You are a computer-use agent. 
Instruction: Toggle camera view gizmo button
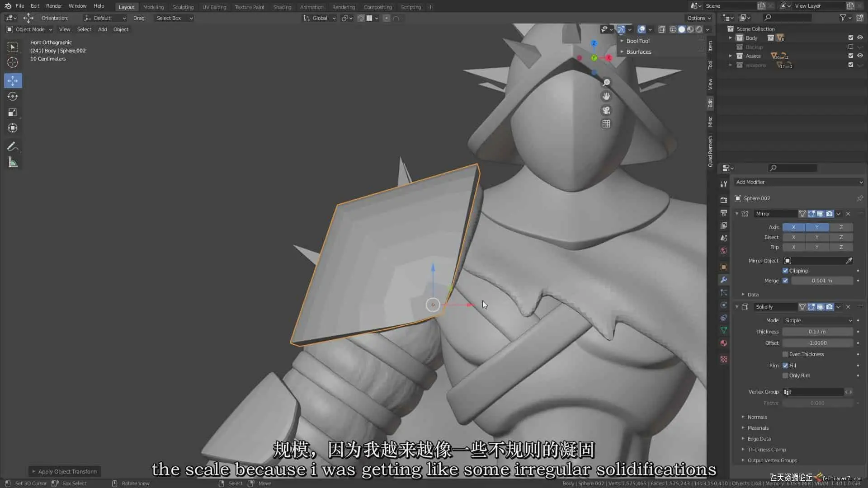606,110
